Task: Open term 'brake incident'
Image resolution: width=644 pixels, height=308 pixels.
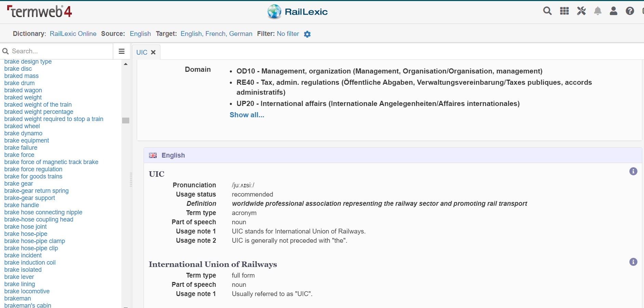Action: [23, 255]
